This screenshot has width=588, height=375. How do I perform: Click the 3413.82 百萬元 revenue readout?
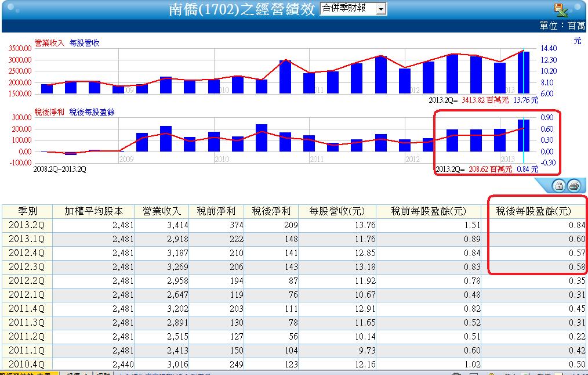(x=485, y=100)
